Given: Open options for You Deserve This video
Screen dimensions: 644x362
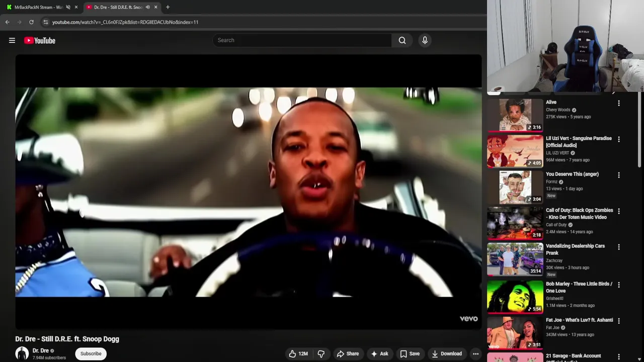Looking at the screenshot, I should pyautogui.click(x=619, y=175).
